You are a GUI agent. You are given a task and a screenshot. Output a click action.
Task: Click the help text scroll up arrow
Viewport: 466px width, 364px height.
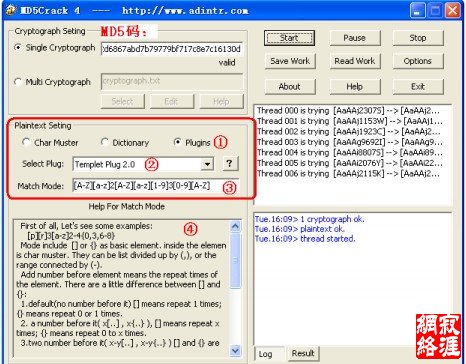(235, 226)
